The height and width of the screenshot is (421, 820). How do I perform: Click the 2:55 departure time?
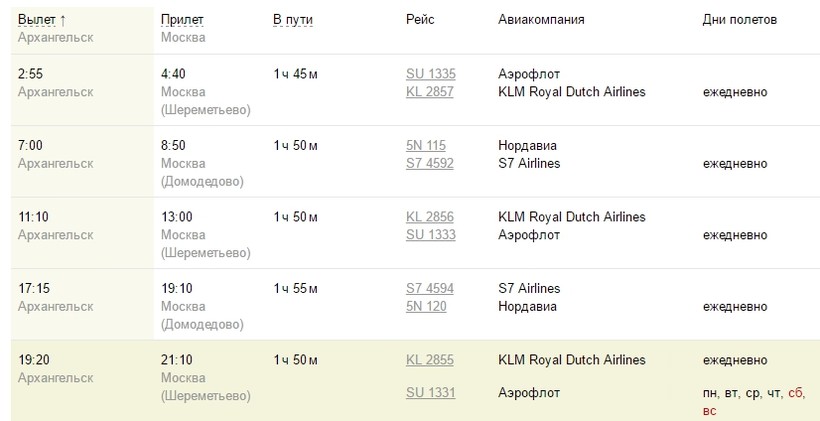31,74
